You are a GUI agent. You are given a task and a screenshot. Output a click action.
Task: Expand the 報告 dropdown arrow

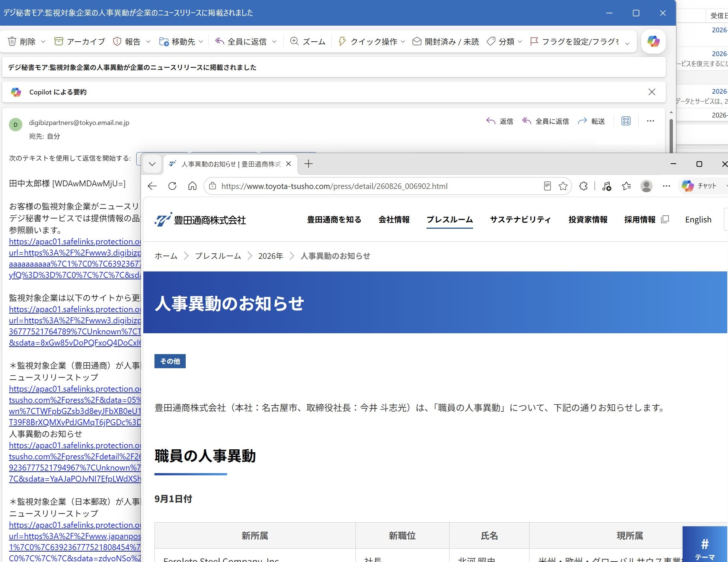[148, 42]
